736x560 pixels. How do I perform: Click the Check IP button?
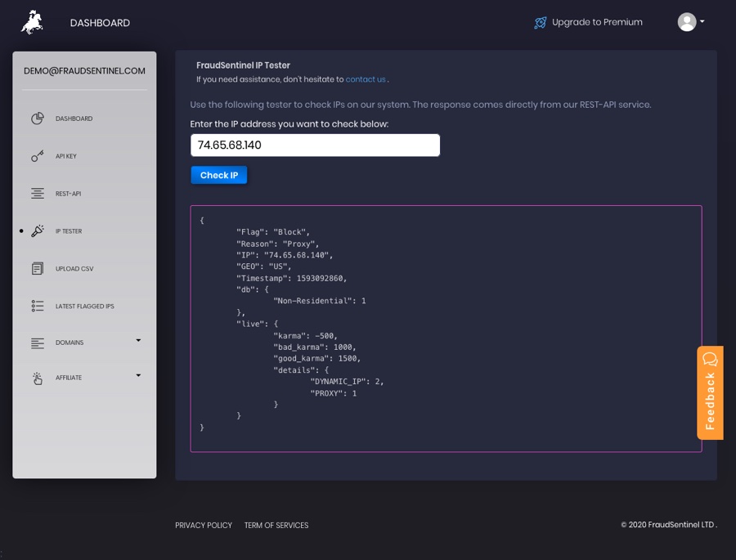coord(218,175)
